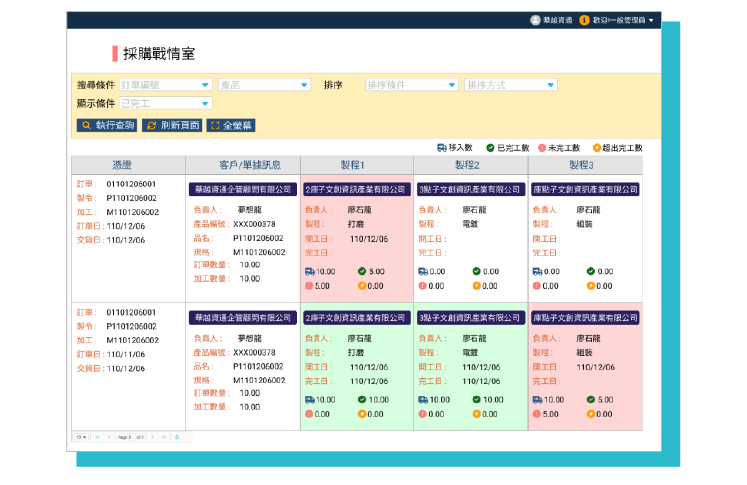Click the 執行查詢 search button
747x485 pixels.
[108, 126]
